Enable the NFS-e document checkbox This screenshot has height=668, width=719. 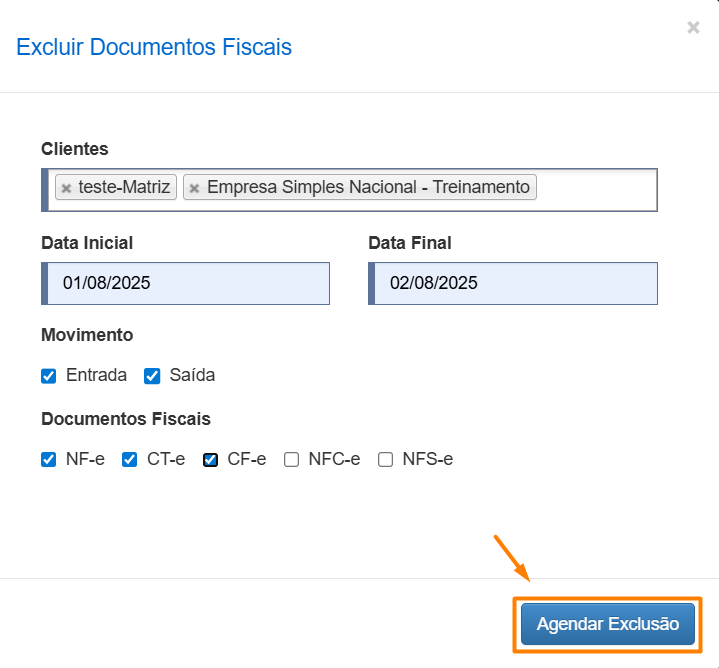(x=386, y=460)
